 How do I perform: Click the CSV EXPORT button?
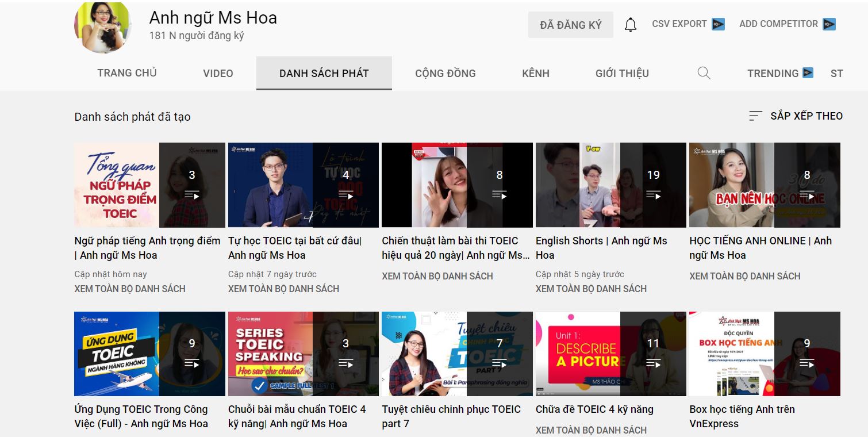688,24
